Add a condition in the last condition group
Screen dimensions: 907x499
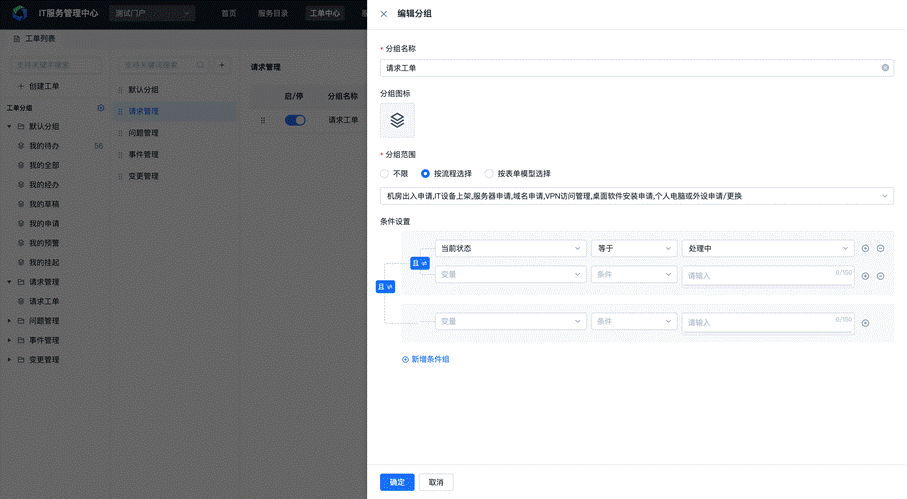point(865,323)
